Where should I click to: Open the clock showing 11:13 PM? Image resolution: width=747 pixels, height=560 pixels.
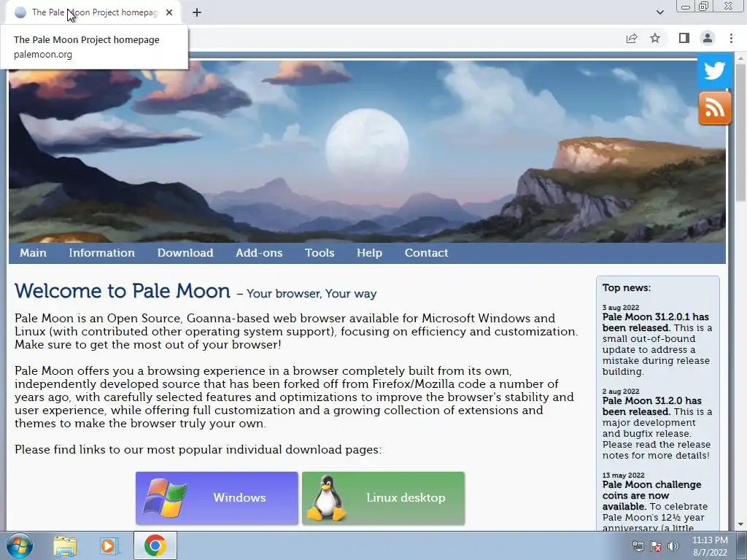(x=710, y=546)
